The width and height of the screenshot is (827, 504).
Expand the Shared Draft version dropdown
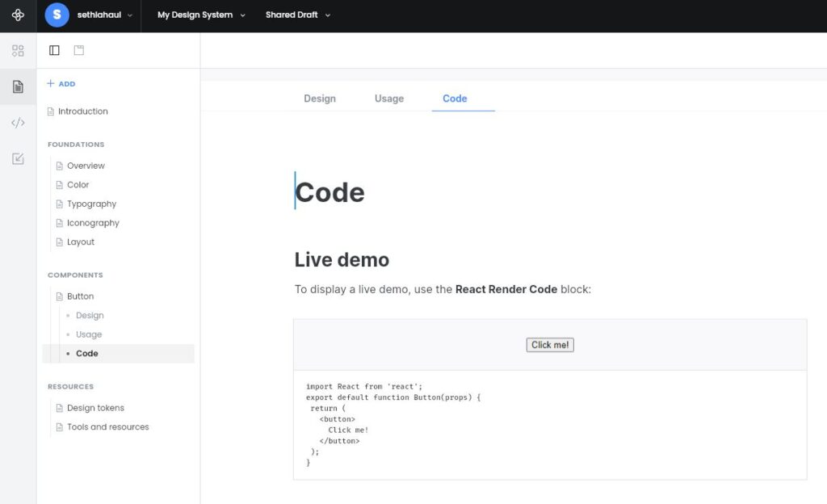[297, 15]
